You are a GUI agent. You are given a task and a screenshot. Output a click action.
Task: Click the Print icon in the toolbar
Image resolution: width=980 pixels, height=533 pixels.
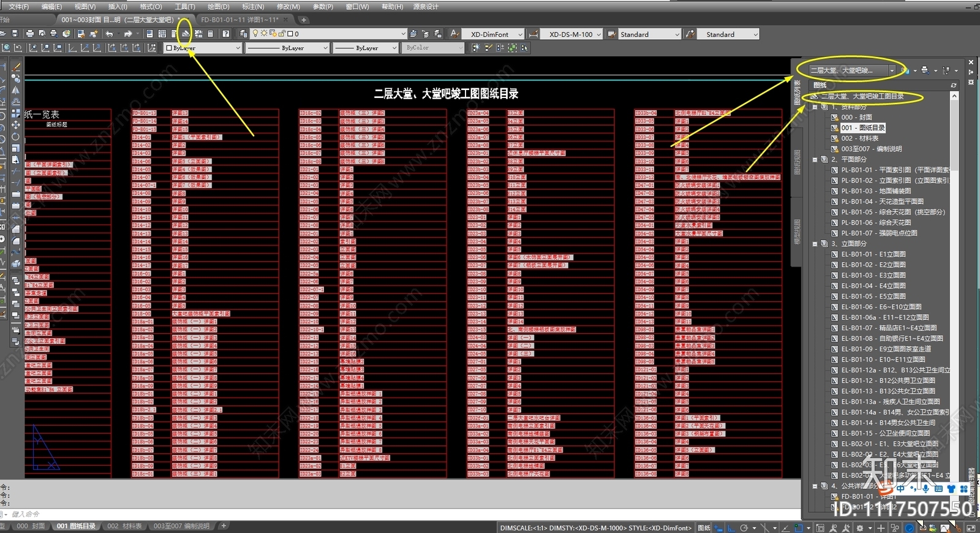(29, 34)
